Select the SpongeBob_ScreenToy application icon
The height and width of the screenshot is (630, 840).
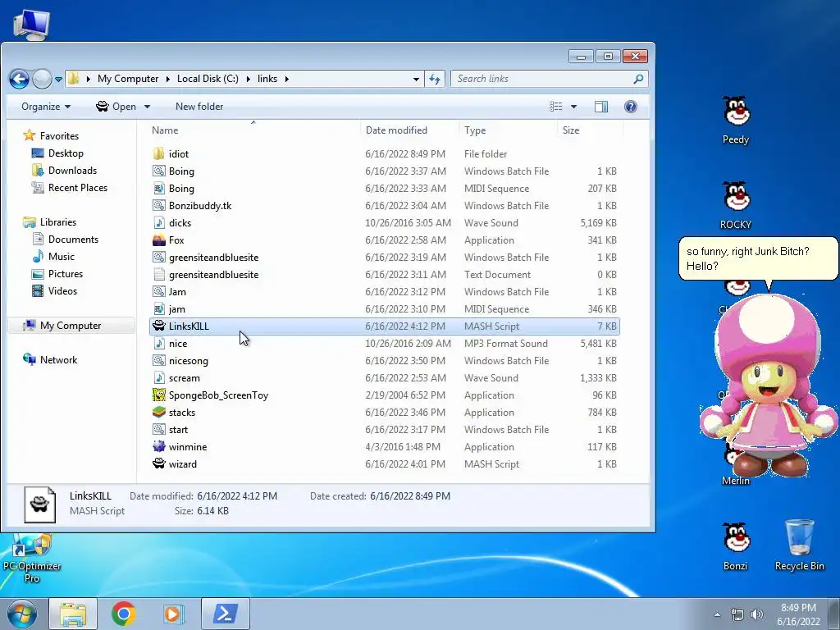coord(158,395)
